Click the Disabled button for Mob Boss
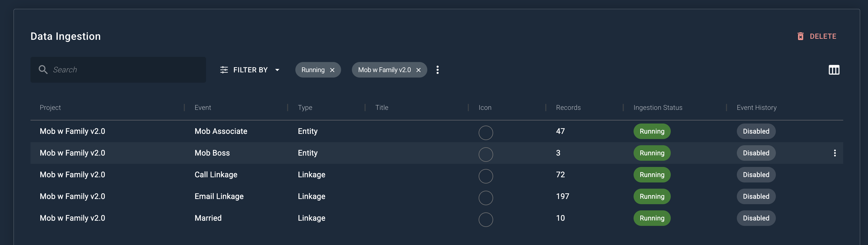 tap(756, 153)
